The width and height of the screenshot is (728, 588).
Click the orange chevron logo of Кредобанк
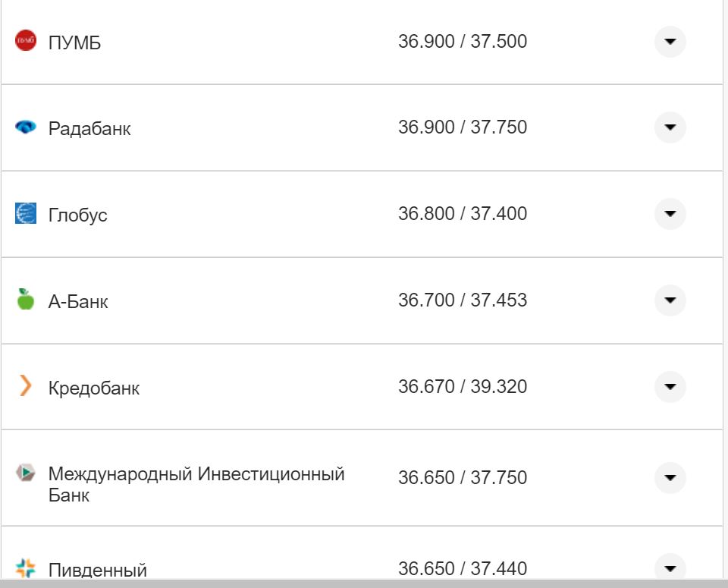[x=27, y=387]
